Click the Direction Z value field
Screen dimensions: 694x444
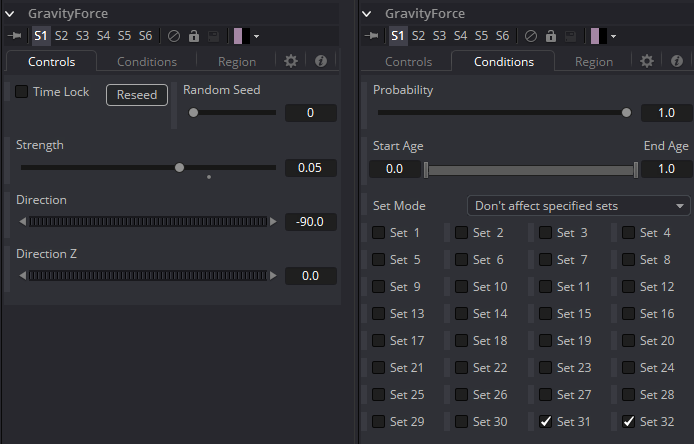pos(310,276)
